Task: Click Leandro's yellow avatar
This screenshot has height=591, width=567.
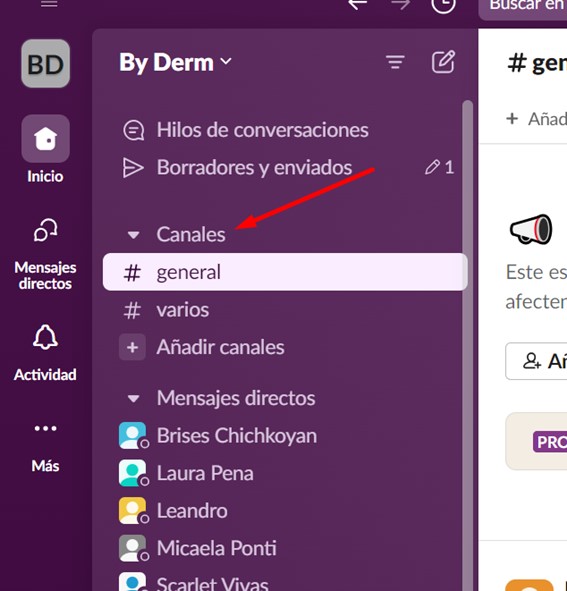Action: pos(132,510)
